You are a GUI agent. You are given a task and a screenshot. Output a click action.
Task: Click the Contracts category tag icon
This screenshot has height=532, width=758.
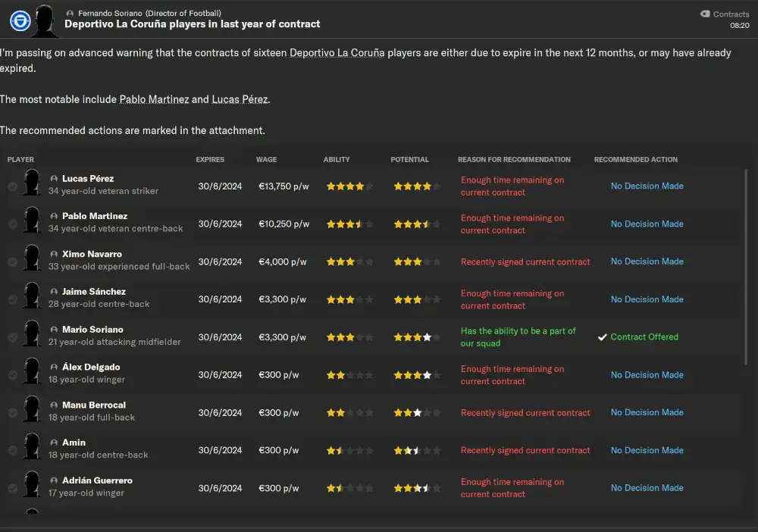[705, 14]
